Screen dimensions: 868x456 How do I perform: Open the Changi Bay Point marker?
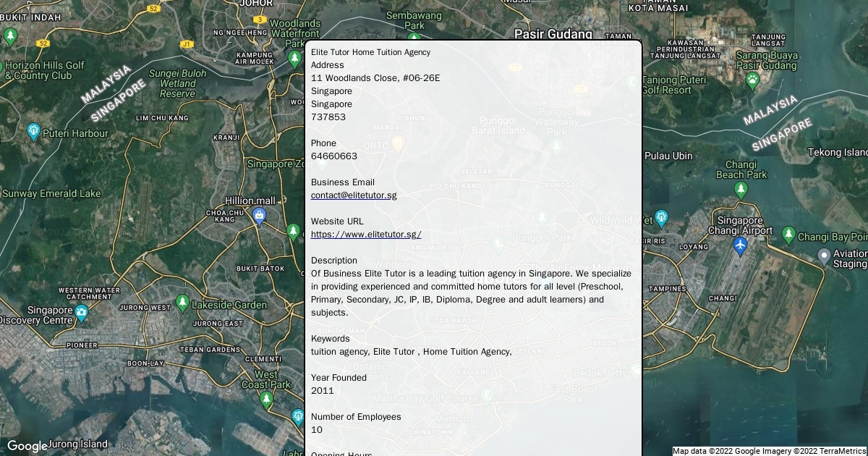pos(789,235)
